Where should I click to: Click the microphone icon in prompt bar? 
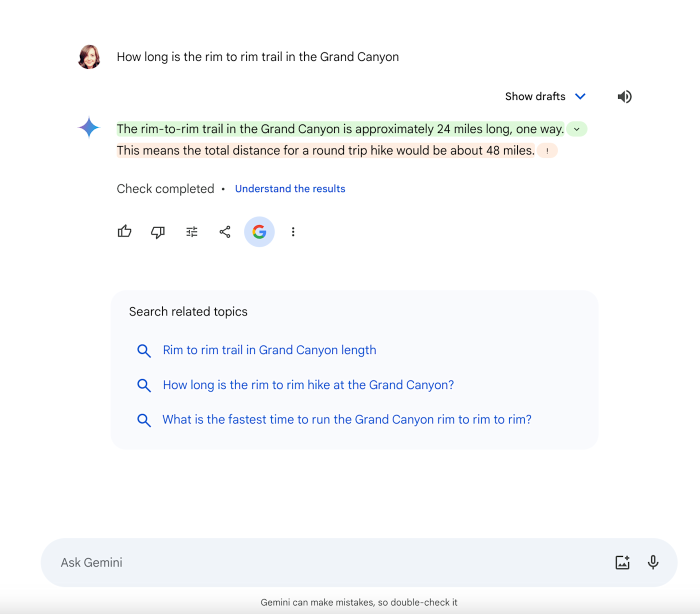(653, 562)
